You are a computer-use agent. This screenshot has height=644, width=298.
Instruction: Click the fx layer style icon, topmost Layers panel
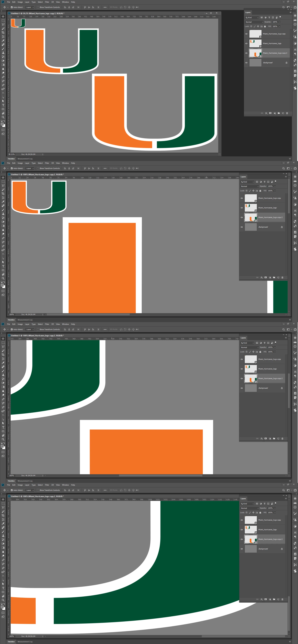click(266, 113)
